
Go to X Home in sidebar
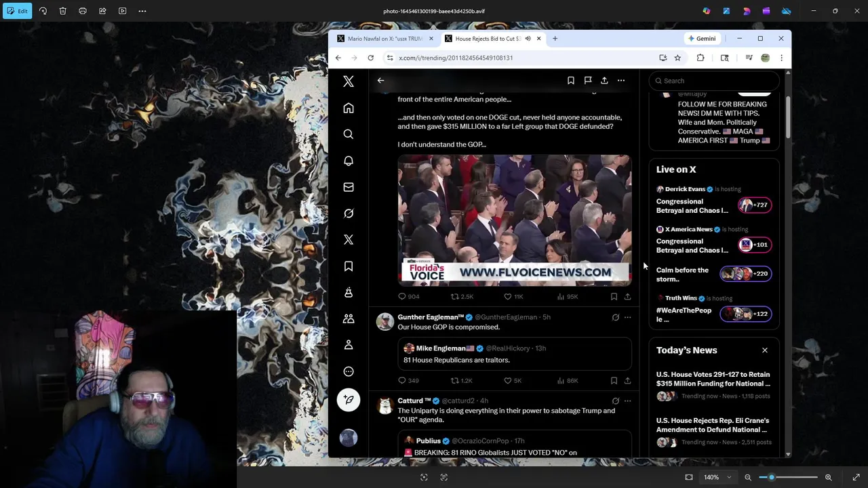pos(349,108)
